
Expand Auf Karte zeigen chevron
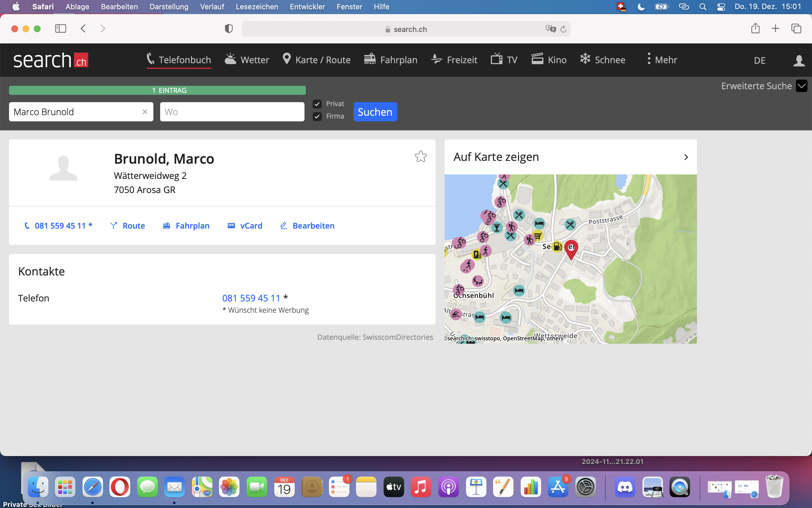coord(686,157)
